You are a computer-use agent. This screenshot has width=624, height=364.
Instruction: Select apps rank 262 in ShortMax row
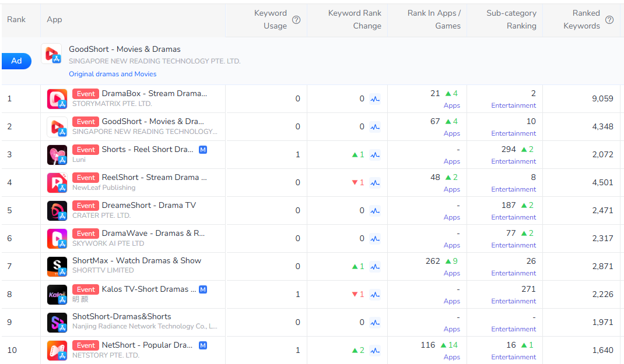coord(433,261)
